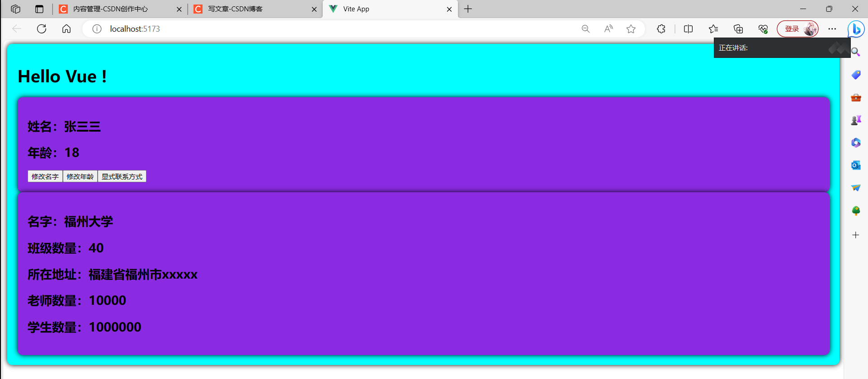868x379 pixels.
Task: Open sidebar Games chess icon
Action: (856, 120)
